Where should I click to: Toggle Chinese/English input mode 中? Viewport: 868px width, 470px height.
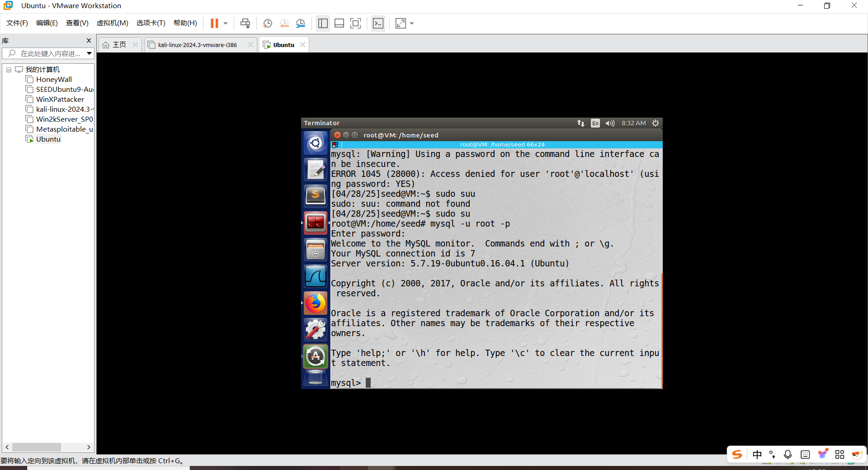(x=757, y=455)
